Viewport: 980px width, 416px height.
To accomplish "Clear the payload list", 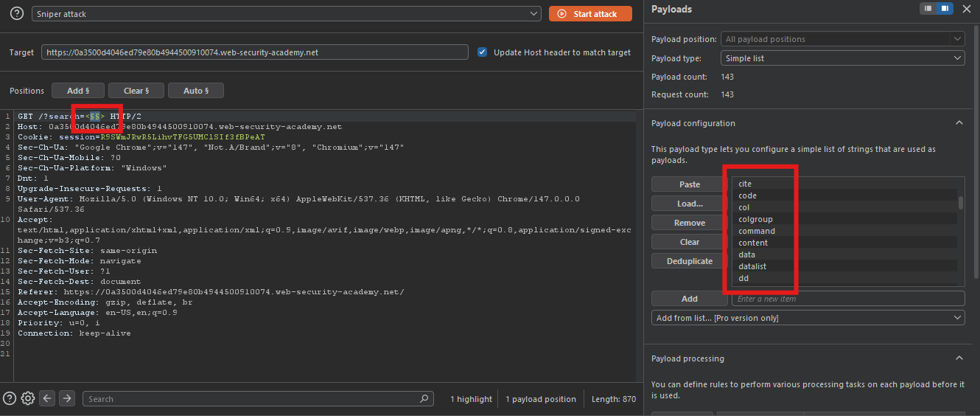I will [x=690, y=242].
